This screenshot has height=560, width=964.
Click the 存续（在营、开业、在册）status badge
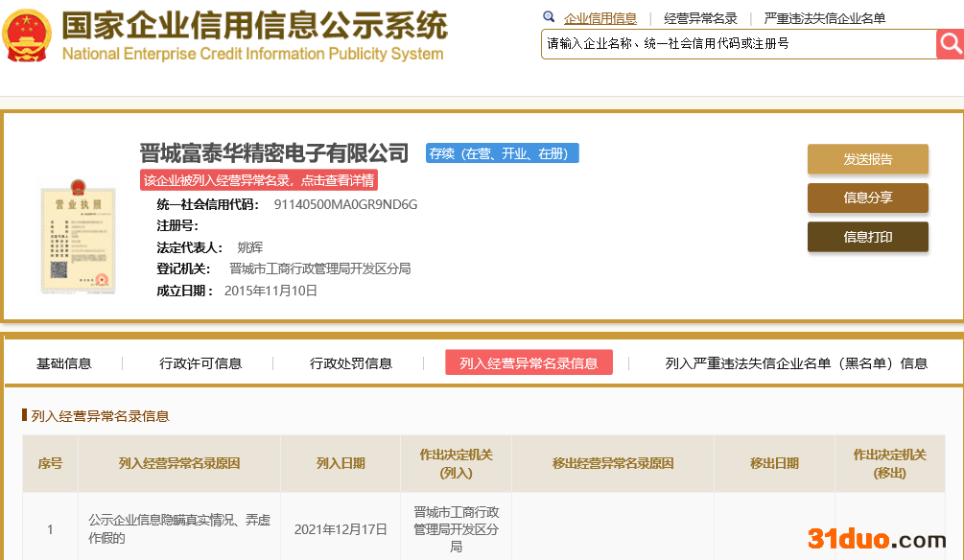point(503,153)
